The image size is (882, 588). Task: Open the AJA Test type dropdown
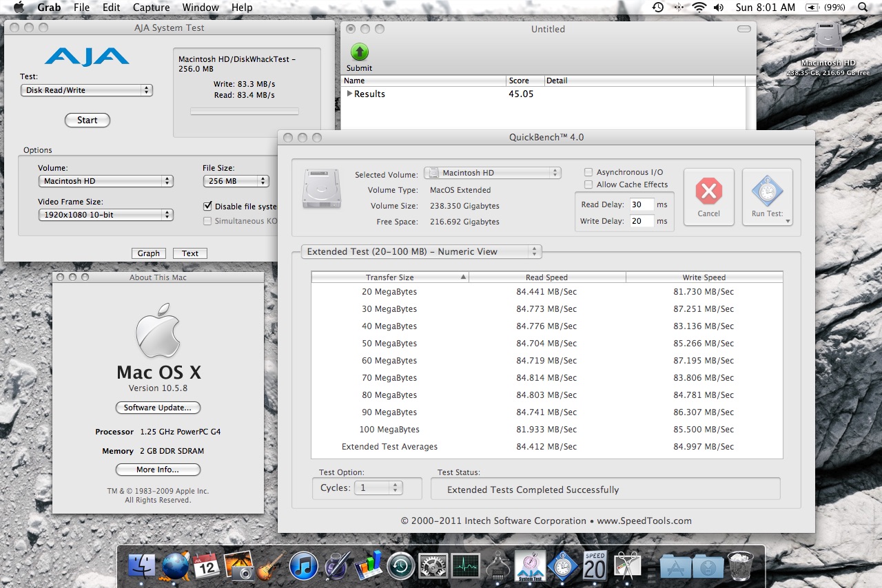tap(87, 90)
